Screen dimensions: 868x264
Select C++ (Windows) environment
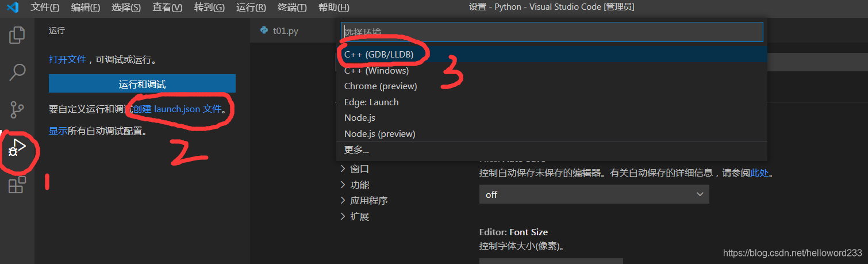click(552, 71)
